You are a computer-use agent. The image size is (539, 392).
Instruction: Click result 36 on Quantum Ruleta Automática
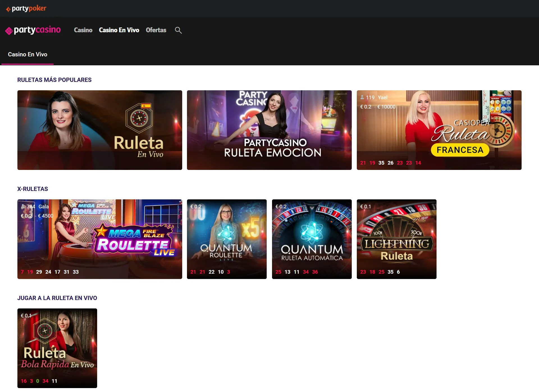tap(315, 272)
